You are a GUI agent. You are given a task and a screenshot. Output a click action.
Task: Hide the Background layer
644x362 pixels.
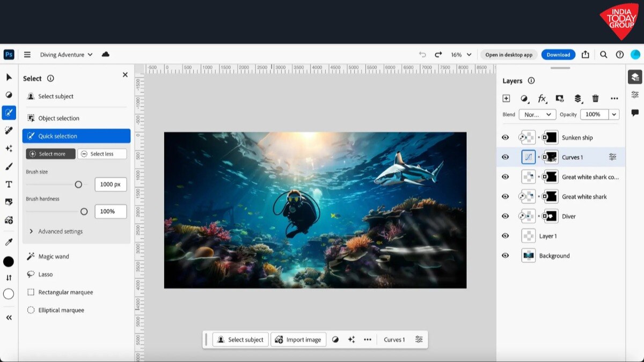click(505, 255)
